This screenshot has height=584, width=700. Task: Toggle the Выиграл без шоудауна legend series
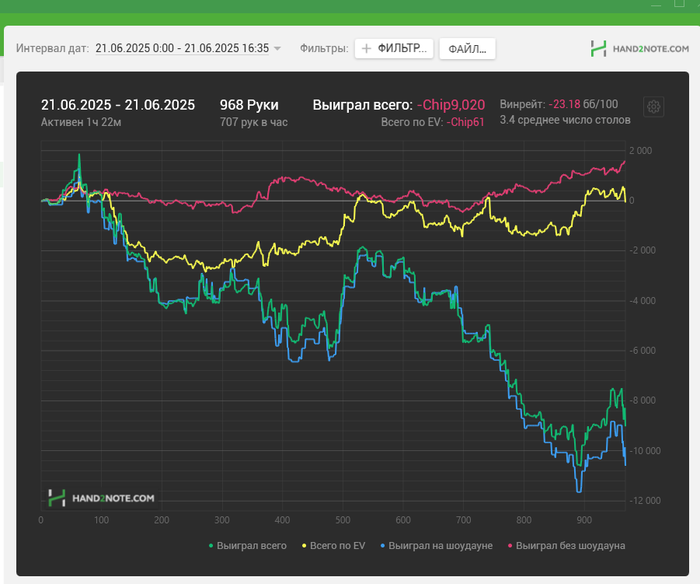(x=567, y=546)
